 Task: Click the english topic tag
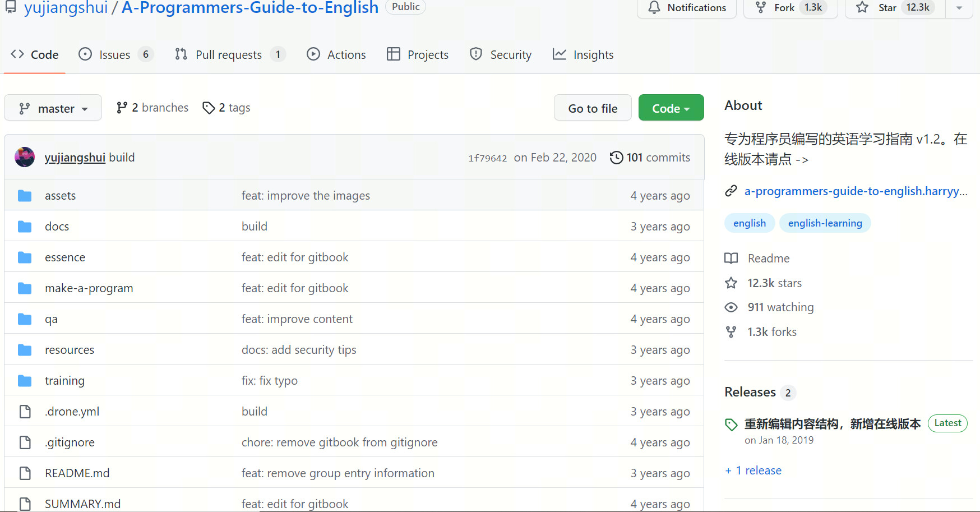tap(750, 223)
